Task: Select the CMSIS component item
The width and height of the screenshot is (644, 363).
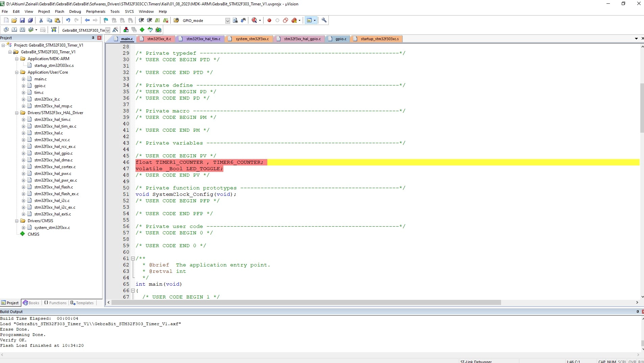Action: click(x=33, y=234)
